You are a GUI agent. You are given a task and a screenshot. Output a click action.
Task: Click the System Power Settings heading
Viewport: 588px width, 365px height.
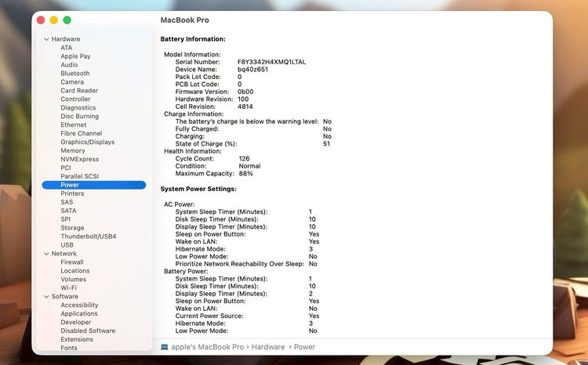click(198, 189)
